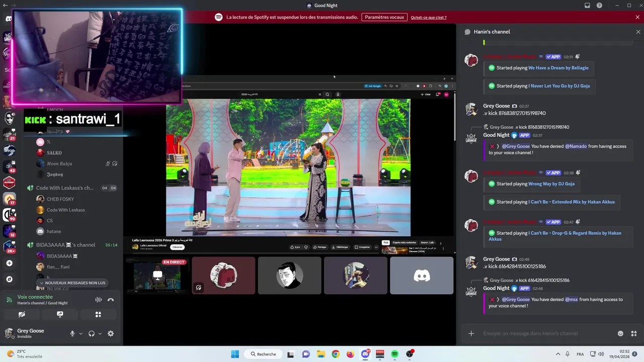Open Windows Start menu
This screenshot has width=644, height=362.
pyautogui.click(x=235, y=354)
